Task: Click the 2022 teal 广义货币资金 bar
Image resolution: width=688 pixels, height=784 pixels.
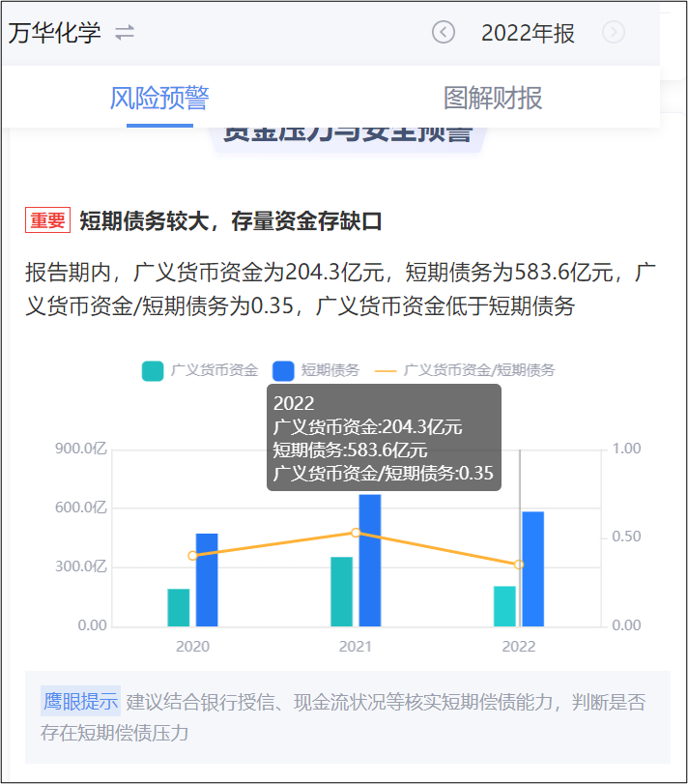Action: pos(504,606)
